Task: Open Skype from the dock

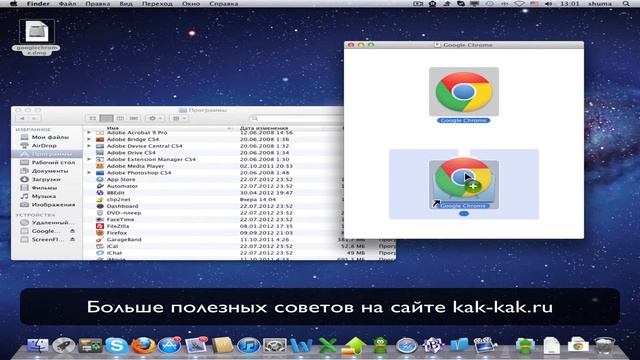Action: click(x=116, y=345)
